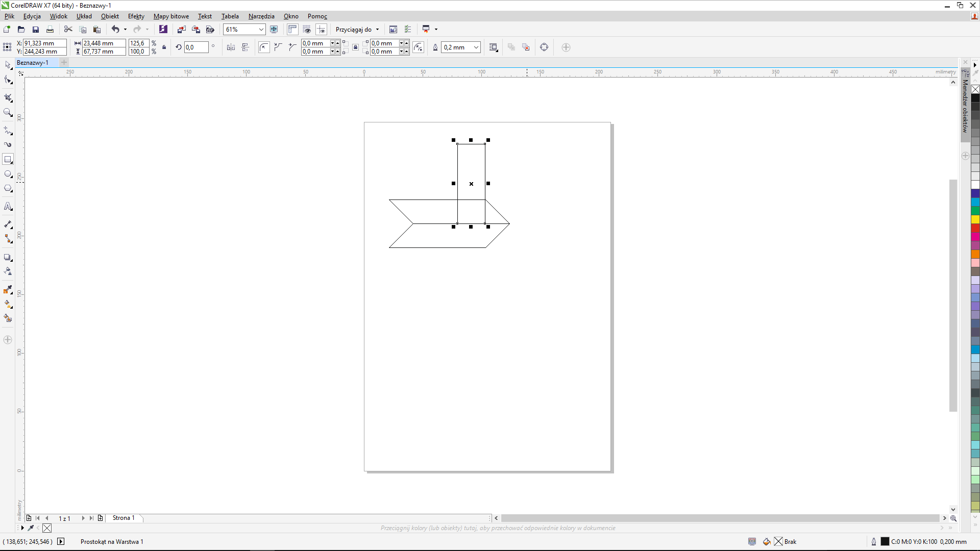980x551 pixels.
Task: Open the Efekty menu
Action: point(136,16)
